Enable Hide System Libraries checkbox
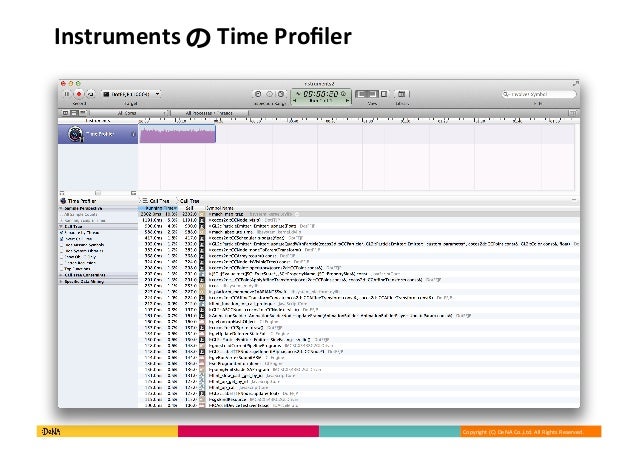 (62, 251)
